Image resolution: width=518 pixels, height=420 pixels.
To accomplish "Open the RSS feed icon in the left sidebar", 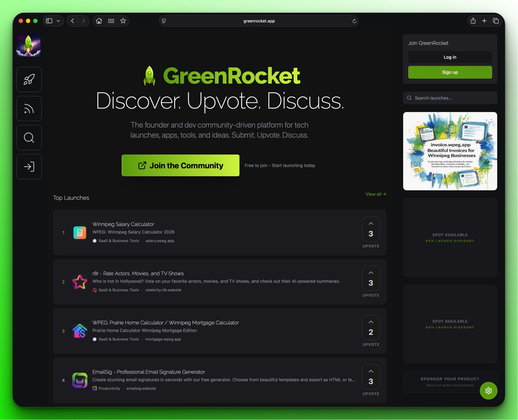I will (x=29, y=108).
